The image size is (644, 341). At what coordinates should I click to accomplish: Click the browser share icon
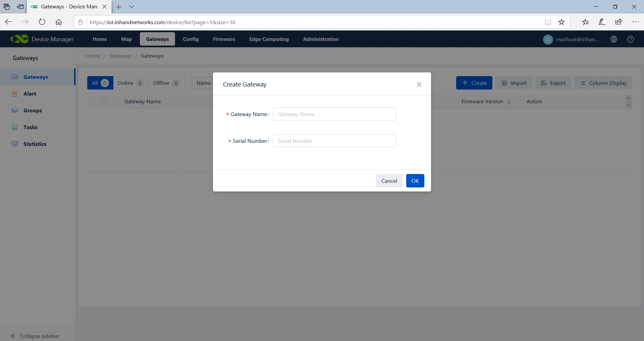(x=619, y=22)
